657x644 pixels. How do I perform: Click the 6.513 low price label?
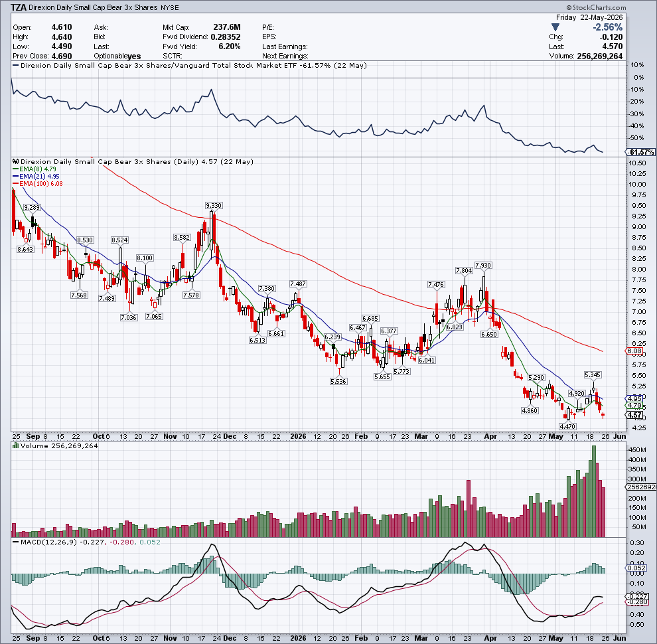(257, 340)
